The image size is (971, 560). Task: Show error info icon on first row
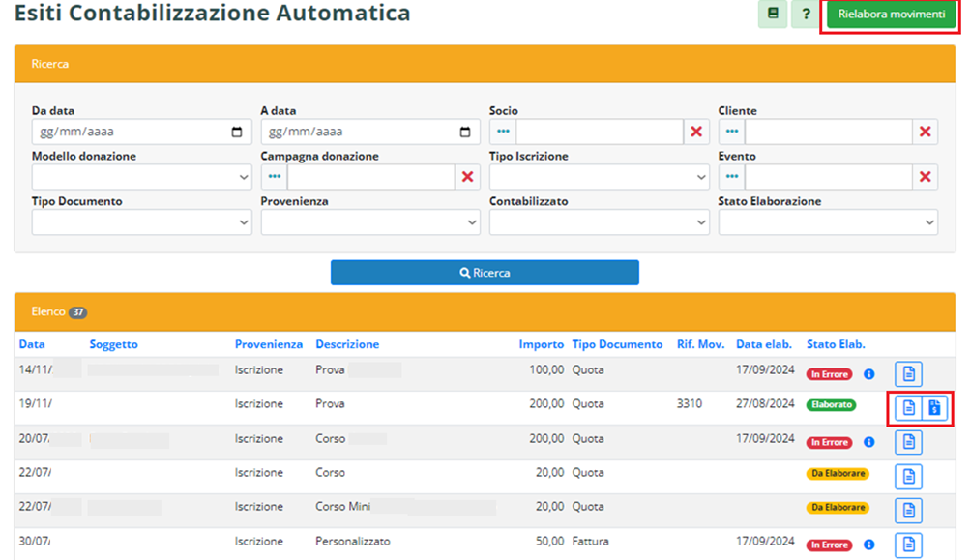(x=868, y=373)
